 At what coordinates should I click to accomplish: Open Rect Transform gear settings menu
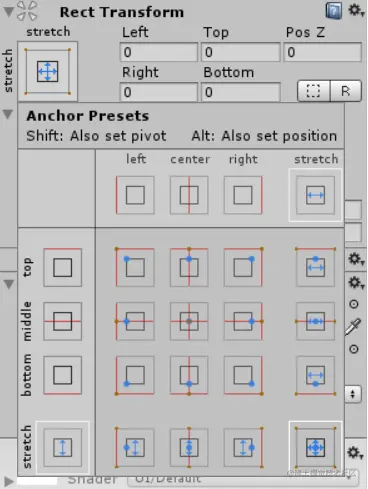click(356, 11)
